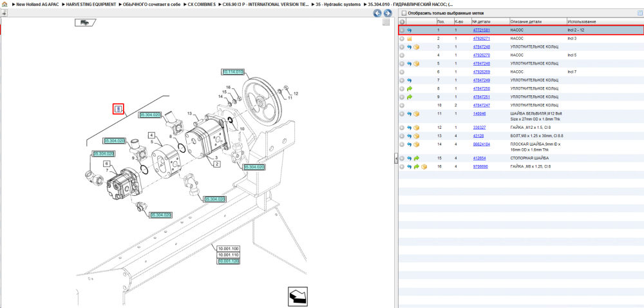This screenshot has width=644, height=308.
Task: Open part number link 47926271
Action: pos(481,39)
